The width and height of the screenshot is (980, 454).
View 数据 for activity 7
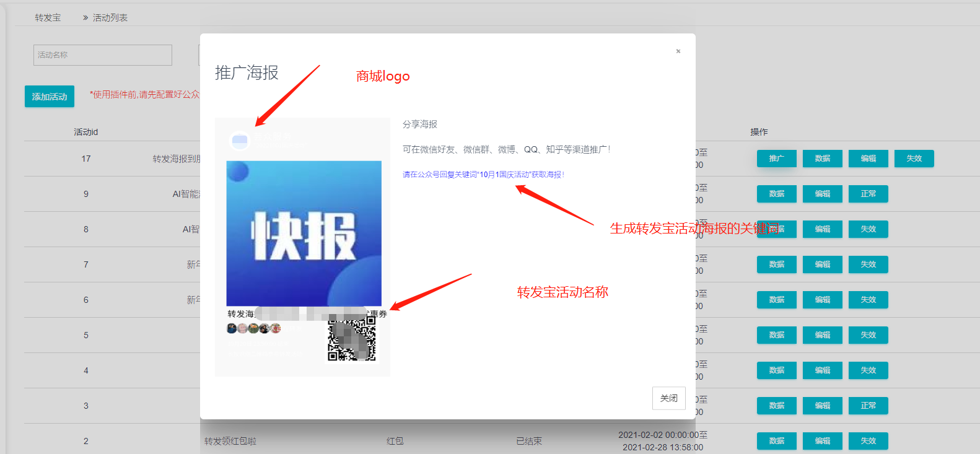[x=776, y=264]
